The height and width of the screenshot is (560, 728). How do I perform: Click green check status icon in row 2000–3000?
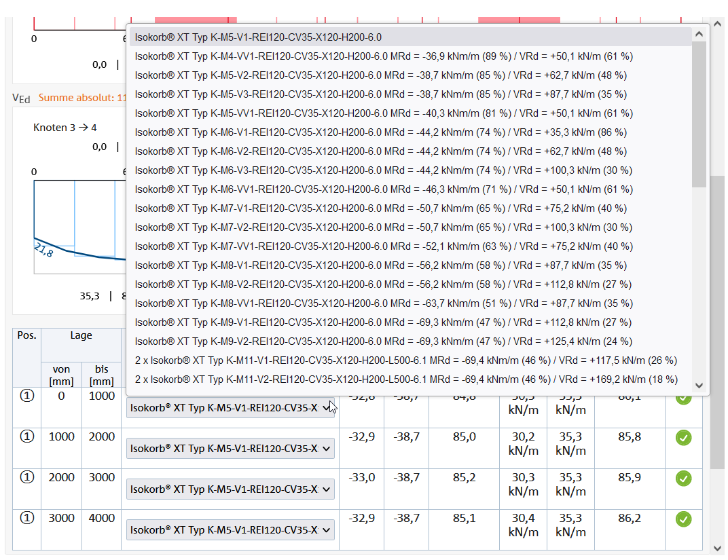683,479
